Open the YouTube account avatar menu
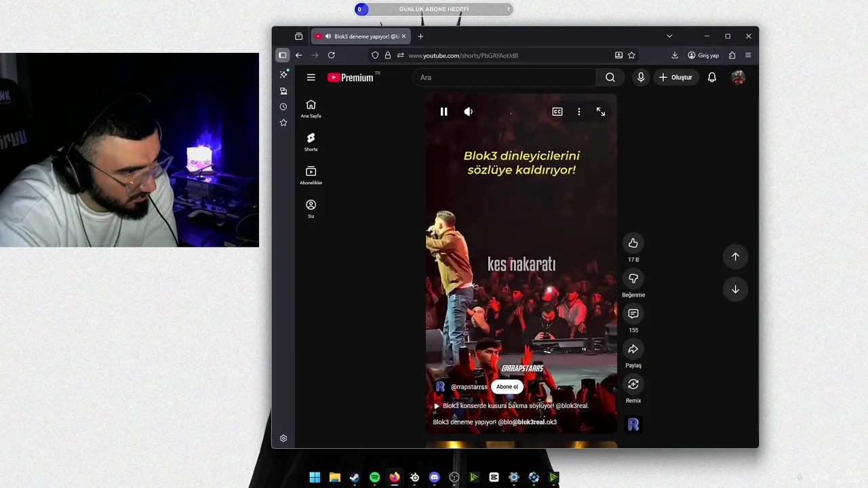This screenshot has width=868, height=488. pyautogui.click(x=738, y=77)
